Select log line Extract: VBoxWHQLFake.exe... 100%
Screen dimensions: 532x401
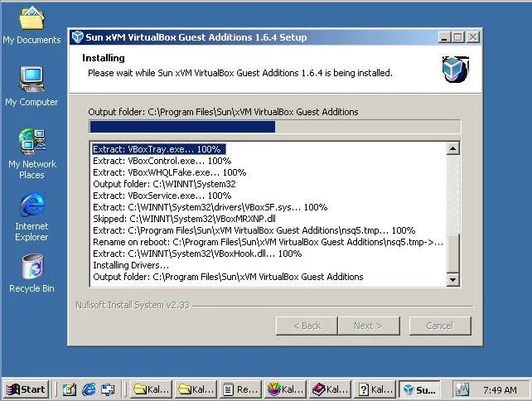coord(170,172)
